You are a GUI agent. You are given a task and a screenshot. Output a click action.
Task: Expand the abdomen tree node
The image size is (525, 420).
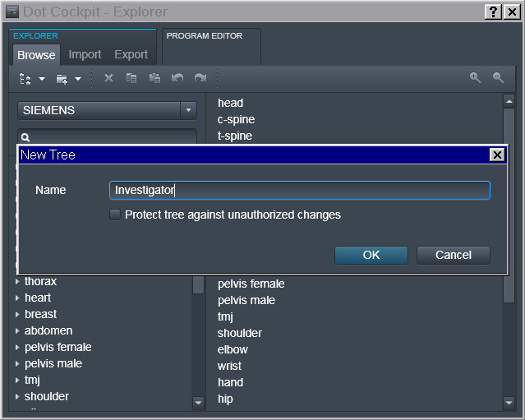tap(17, 331)
